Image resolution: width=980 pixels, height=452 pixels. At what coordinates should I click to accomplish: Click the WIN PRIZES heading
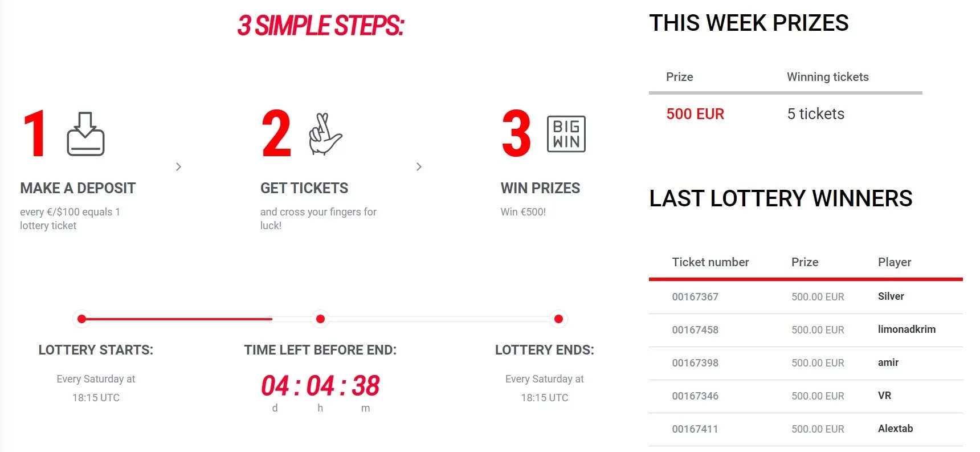pyautogui.click(x=540, y=188)
